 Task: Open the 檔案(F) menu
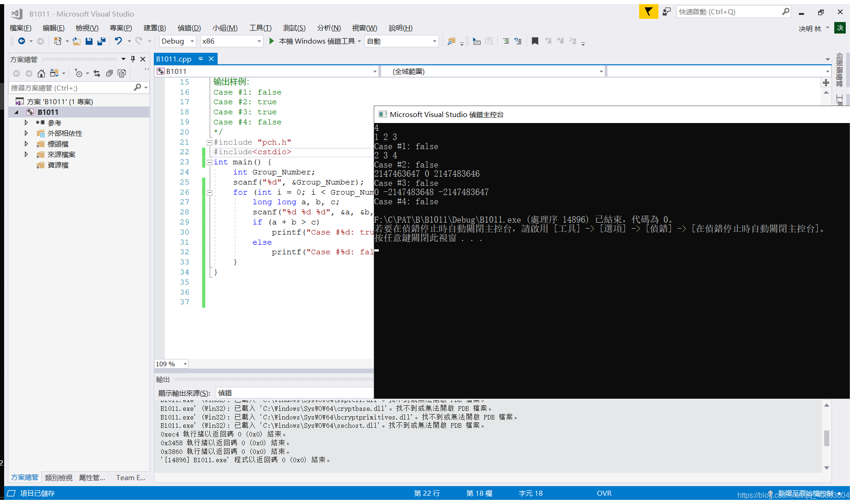pos(21,28)
